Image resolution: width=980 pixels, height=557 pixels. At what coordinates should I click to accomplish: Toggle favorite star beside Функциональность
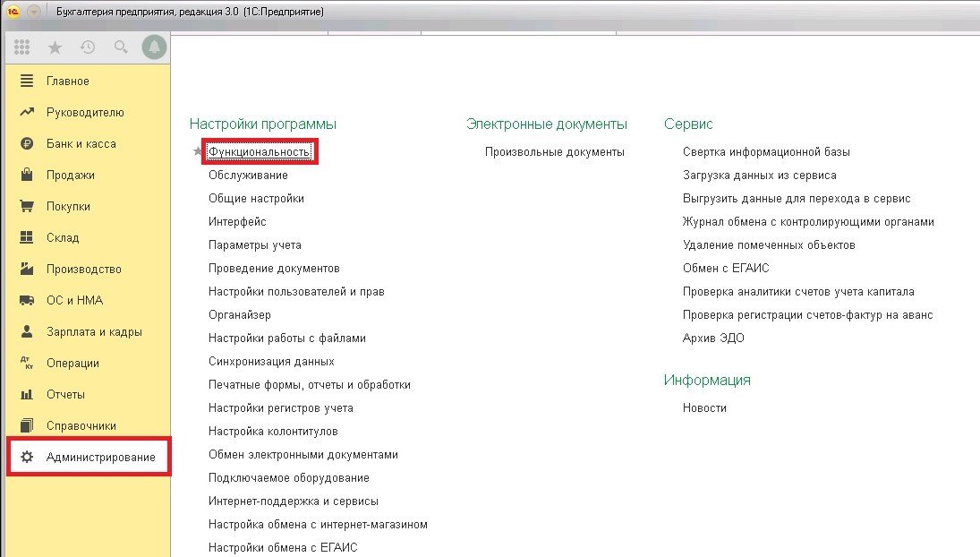pos(198,152)
